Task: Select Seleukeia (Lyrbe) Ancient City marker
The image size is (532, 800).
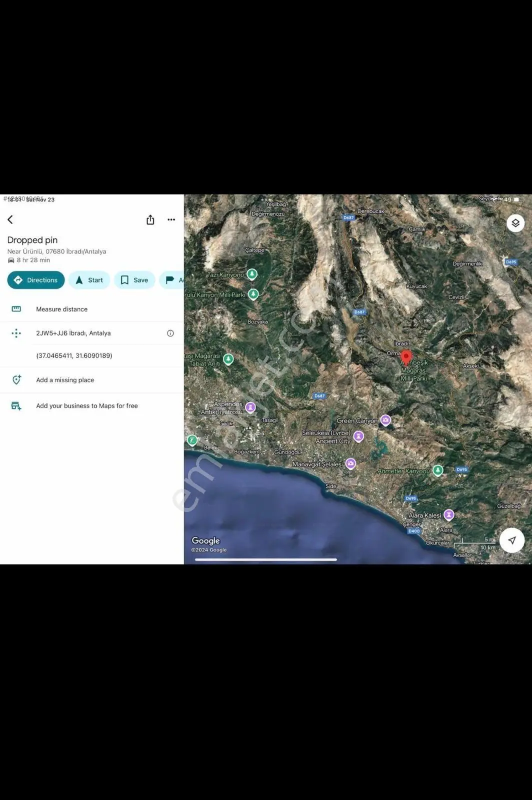Action: pyautogui.click(x=358, y=436)
